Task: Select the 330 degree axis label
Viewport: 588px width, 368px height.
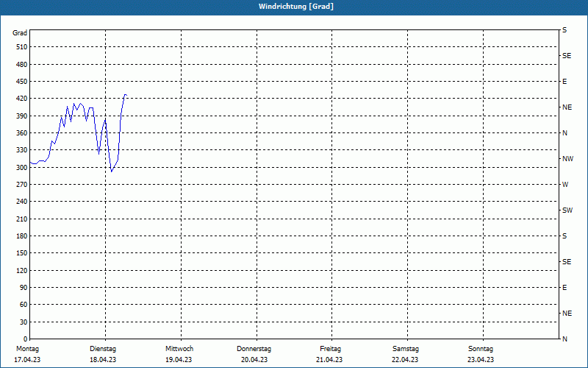Action: 22,150
